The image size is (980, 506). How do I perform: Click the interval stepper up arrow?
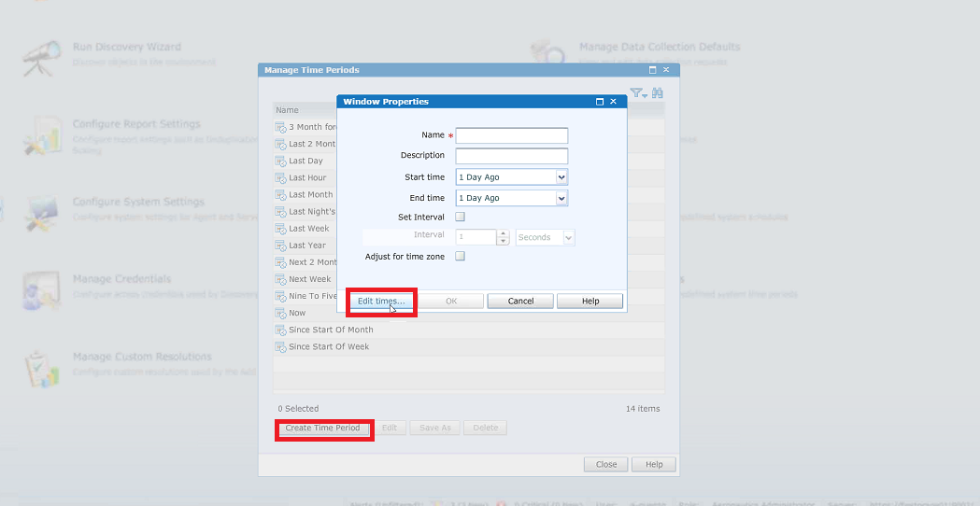[504, 233]
